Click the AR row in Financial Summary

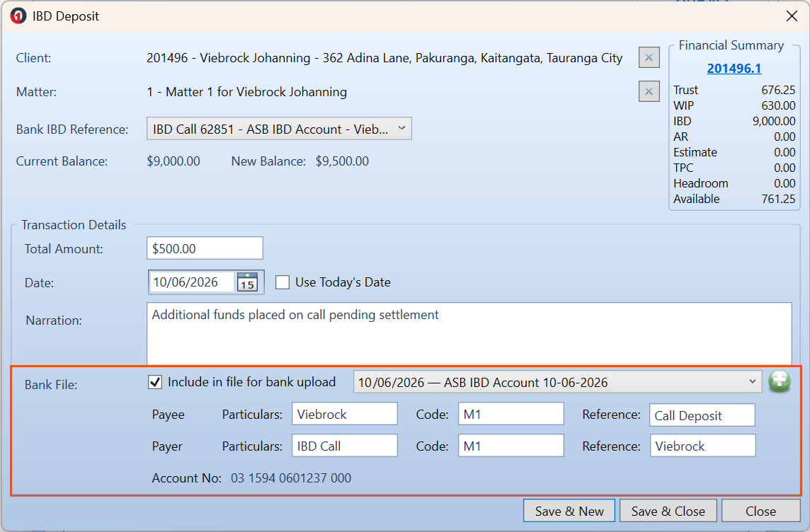734,137
